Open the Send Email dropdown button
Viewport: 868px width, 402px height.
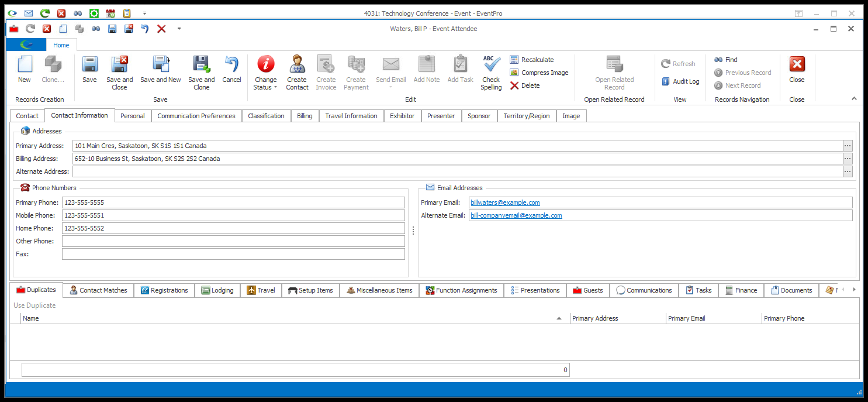(x=390, y=73)
